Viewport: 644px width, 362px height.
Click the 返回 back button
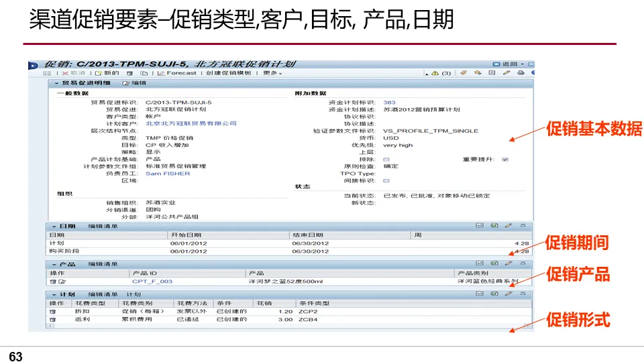[x=506, y=64]
